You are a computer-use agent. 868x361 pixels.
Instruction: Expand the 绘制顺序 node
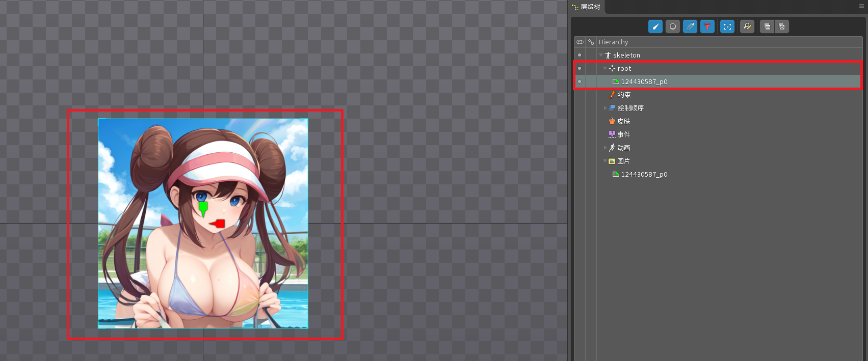point(605,108)
